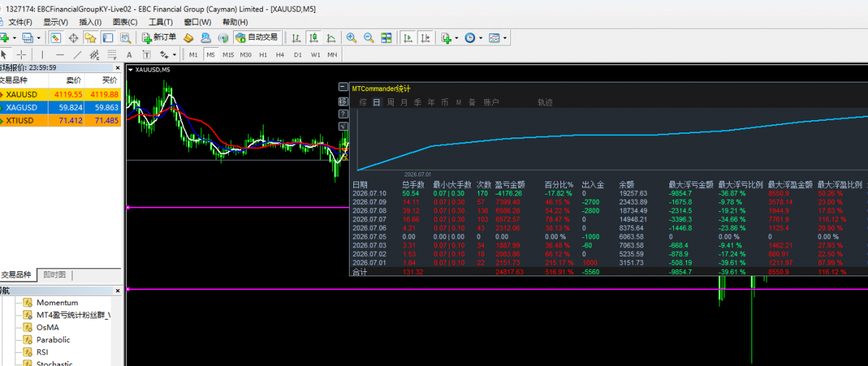Open the profiles dropdown arrow
868x366 pixels.
point(38,38)
